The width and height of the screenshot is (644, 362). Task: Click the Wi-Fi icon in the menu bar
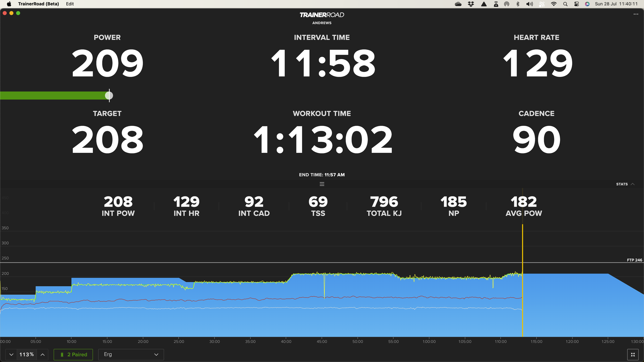[554, 4]
